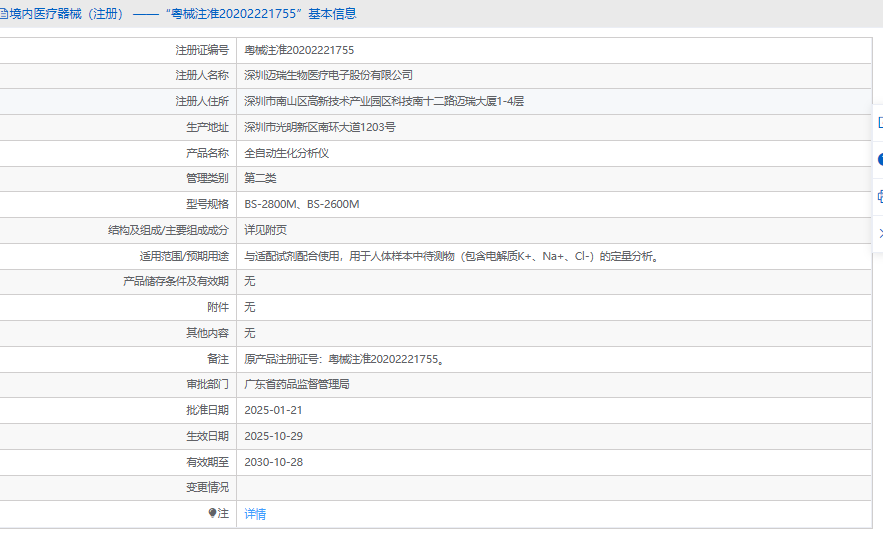
Task: Click company name 深圳迈瑞生物医疗电子股份有限公司
Action: (x=328, y=75)
